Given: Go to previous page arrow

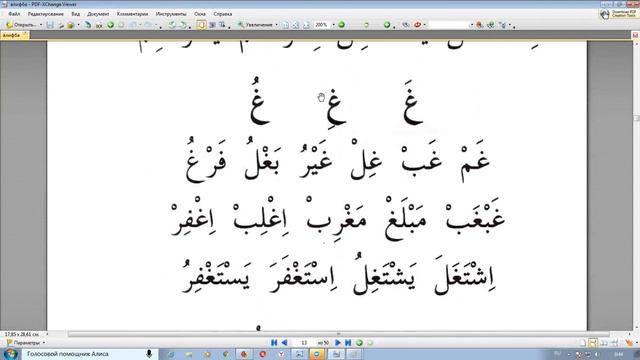Looking at the screenshot, I should pyautogui.click(x=284, y=343).
